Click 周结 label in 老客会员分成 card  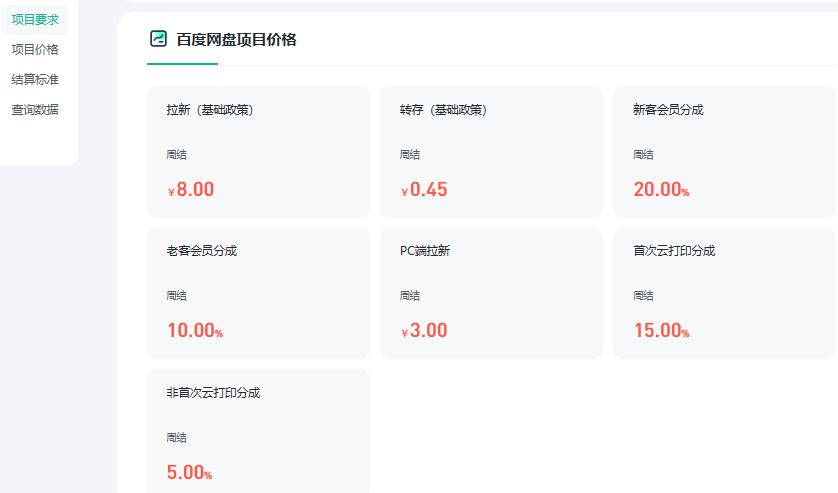176,296
